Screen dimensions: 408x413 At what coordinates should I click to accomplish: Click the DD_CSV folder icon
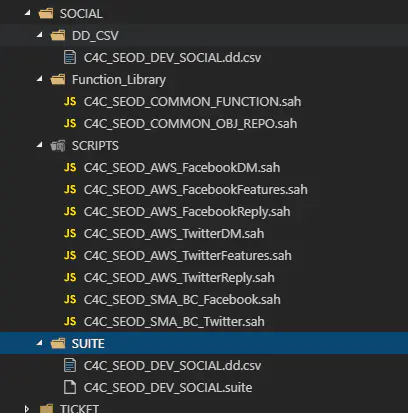[58, 35]
